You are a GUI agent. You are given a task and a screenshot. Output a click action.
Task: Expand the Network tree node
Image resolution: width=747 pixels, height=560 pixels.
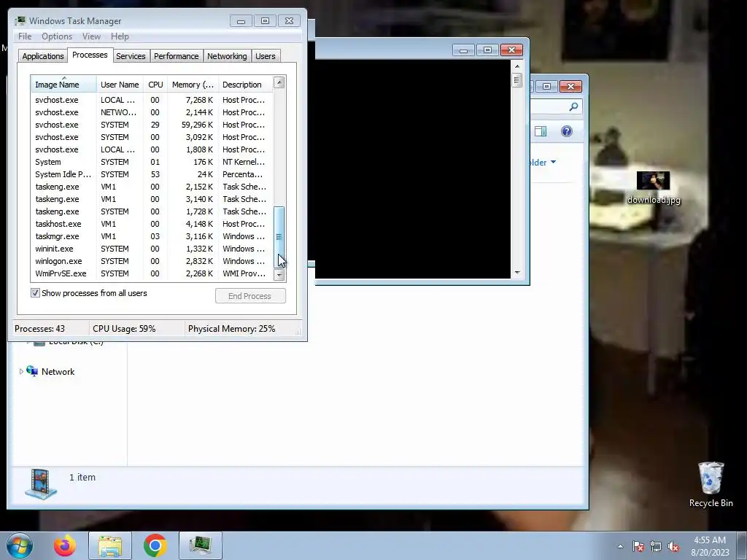[x=21, y=371]
